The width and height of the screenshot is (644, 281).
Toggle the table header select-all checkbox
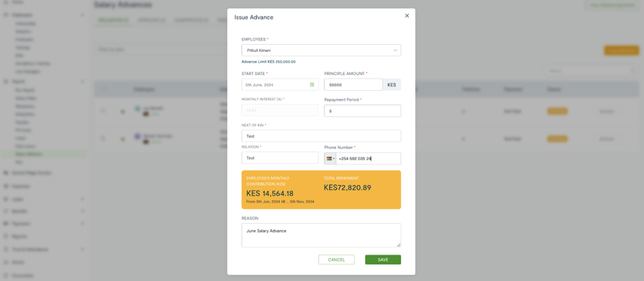[103, 89]
